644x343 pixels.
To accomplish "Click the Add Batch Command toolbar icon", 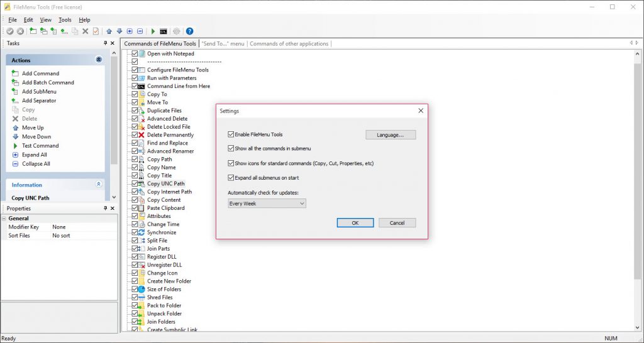I will click(43, 31).
